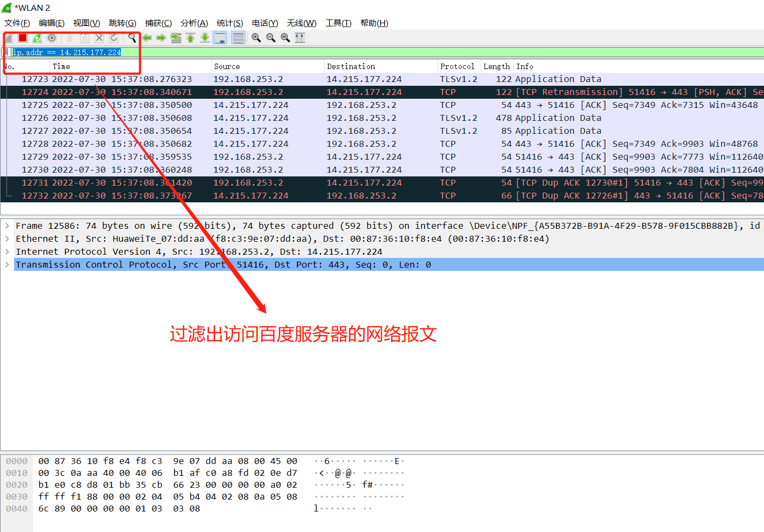Click the ip.addr display filter field
764x532 pixels.
pos(386,52)
